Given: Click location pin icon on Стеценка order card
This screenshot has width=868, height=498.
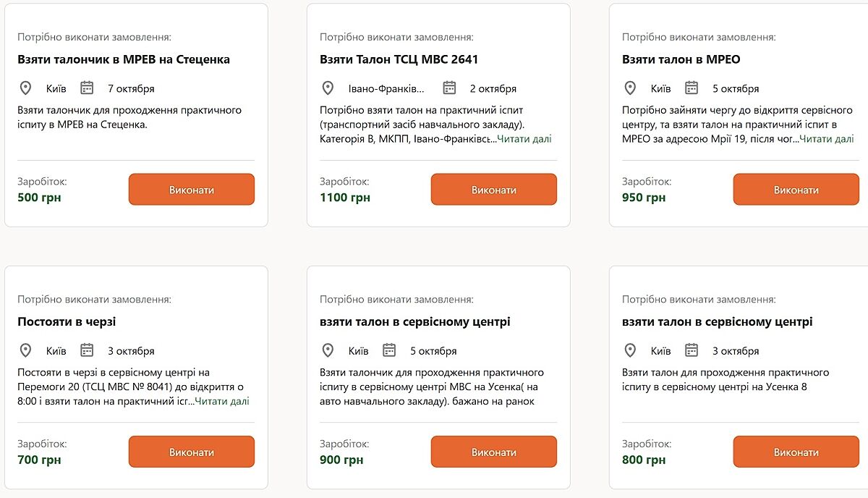Looking at the screenshot, I should click(x=25, y=88).
